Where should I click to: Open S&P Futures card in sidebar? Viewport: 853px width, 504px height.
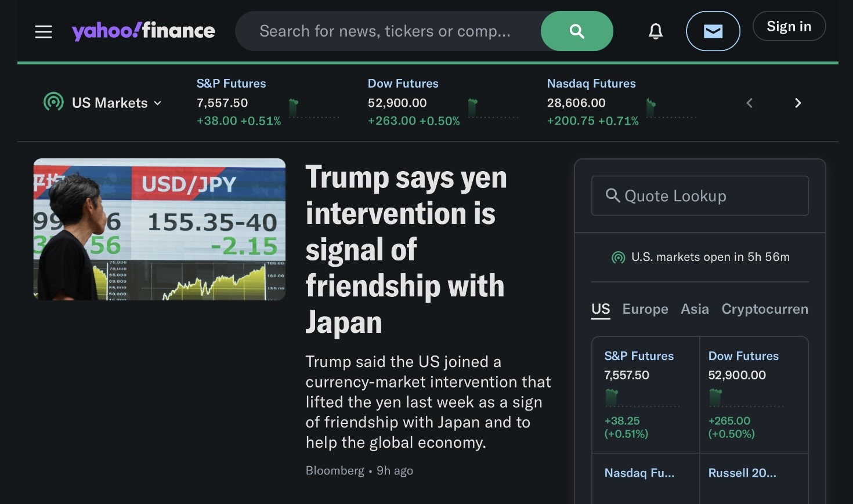pos(645,395)
